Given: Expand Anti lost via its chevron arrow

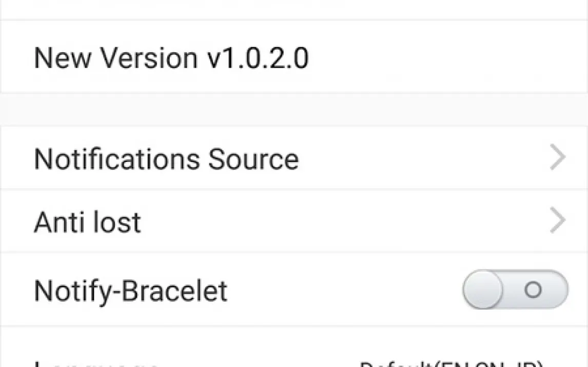Looking at the screenshot, I should pos(557,221).
